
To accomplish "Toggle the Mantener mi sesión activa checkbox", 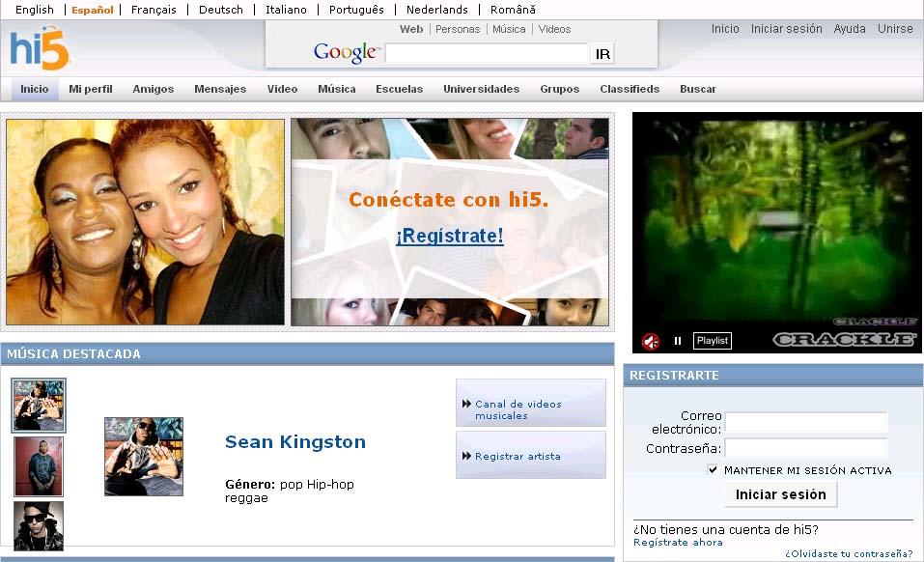I will 714,469.
